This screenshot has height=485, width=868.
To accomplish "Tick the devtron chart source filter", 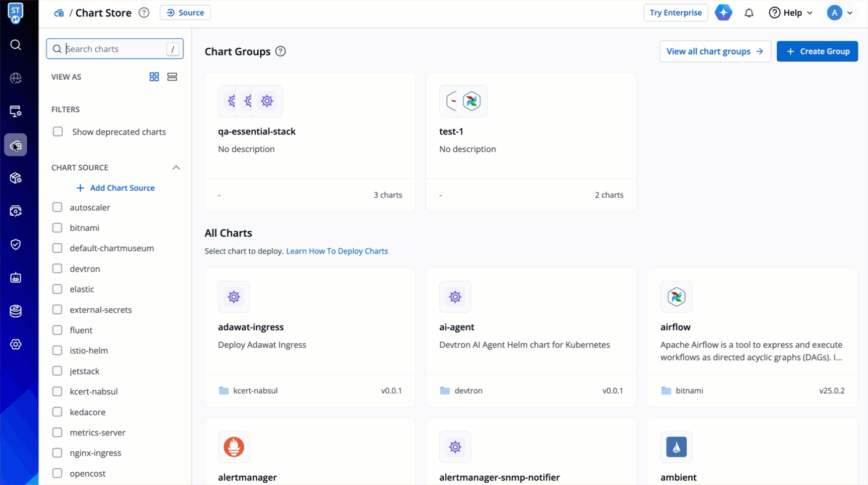I will tap(57, 269).
